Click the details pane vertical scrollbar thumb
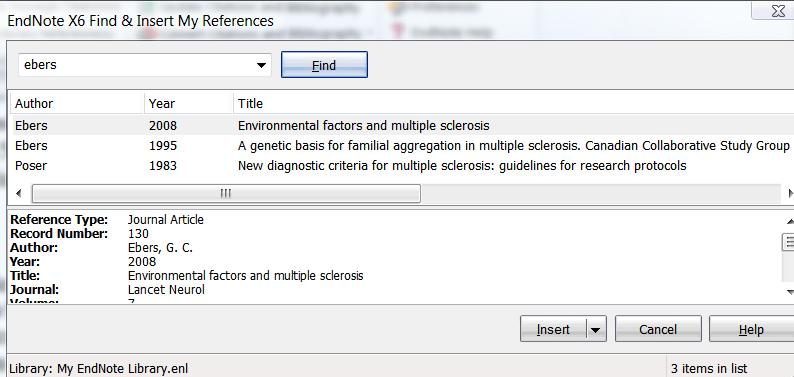 (x=789, y=242)
